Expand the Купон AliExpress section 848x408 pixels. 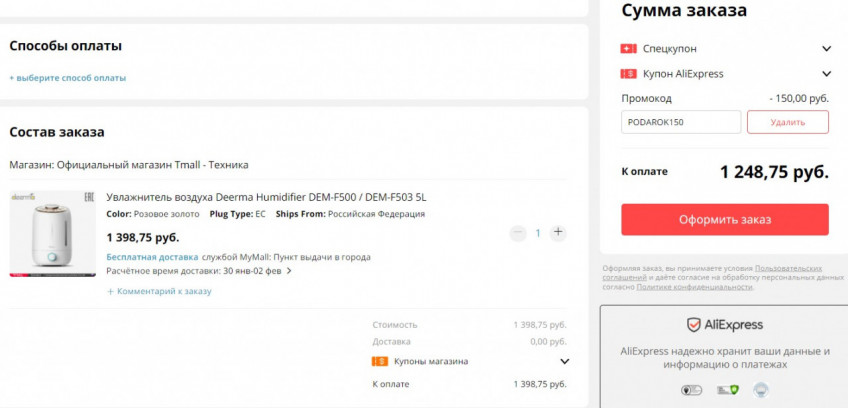(x=826, y=73)
